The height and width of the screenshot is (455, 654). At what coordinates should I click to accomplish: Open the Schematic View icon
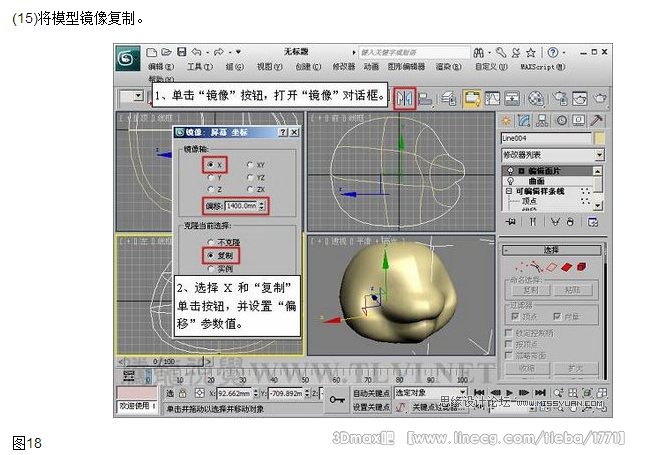point(512,99)
